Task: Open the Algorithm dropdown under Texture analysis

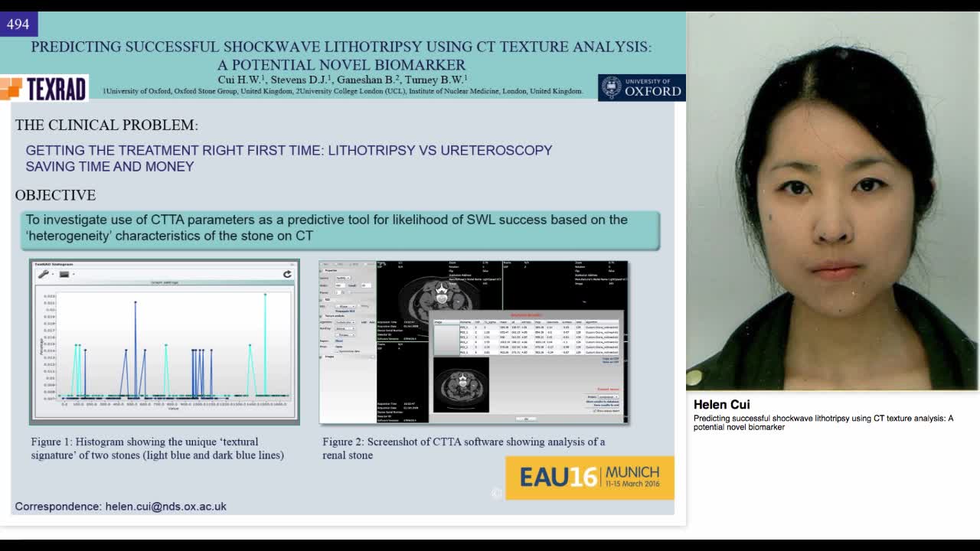Action: click(x=345, y=322)
